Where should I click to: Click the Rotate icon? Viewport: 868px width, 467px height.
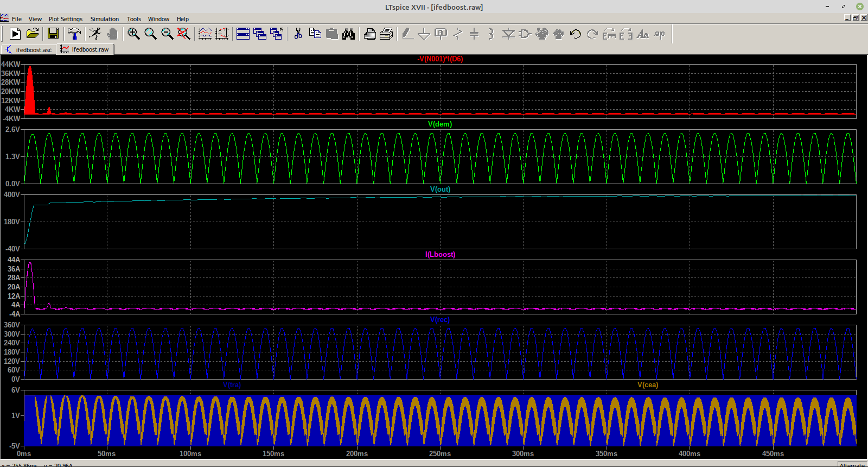pyautogui.click(x=609, y=34)
